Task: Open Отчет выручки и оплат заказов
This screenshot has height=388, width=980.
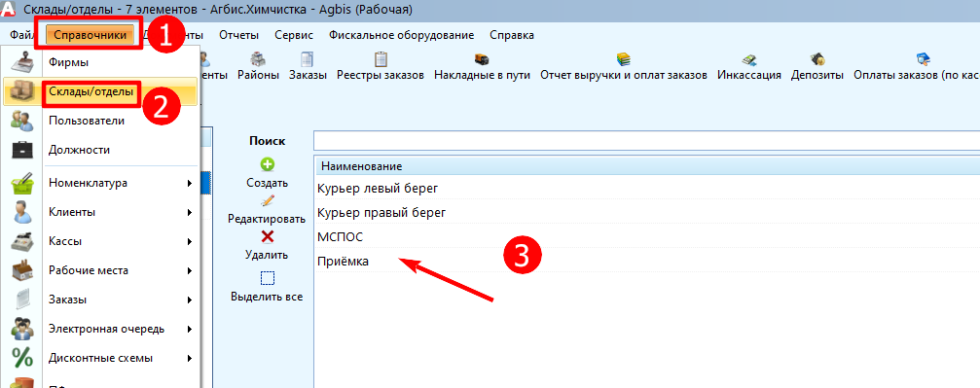Action: click(623, 67)
